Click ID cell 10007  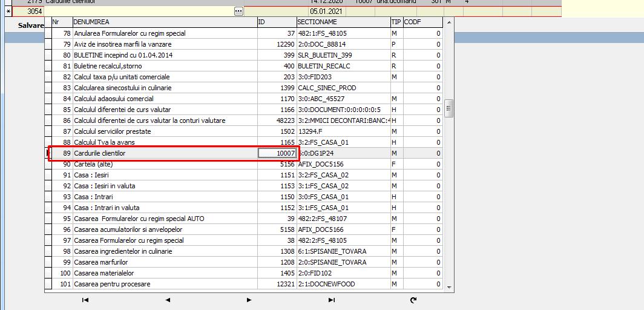[x=277, y=153]
